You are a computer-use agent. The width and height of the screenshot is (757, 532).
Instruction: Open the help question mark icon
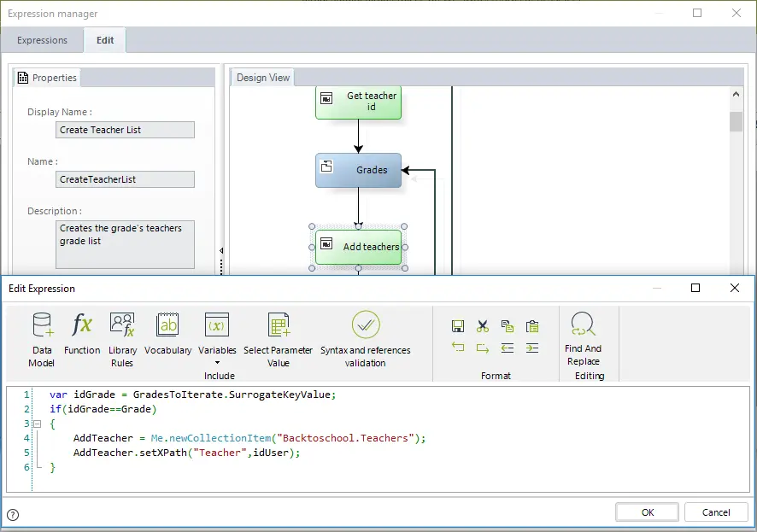point(13,515)
